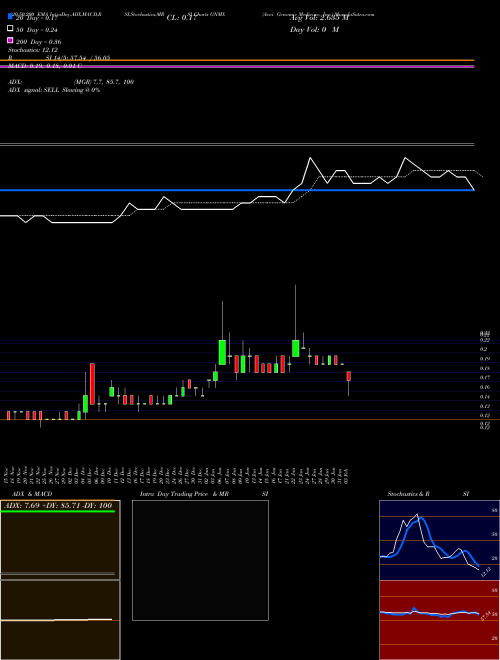Select the '200 Day = 0.36' legend text
Viewport: 500px width, 660px height.
pos(38,42)
